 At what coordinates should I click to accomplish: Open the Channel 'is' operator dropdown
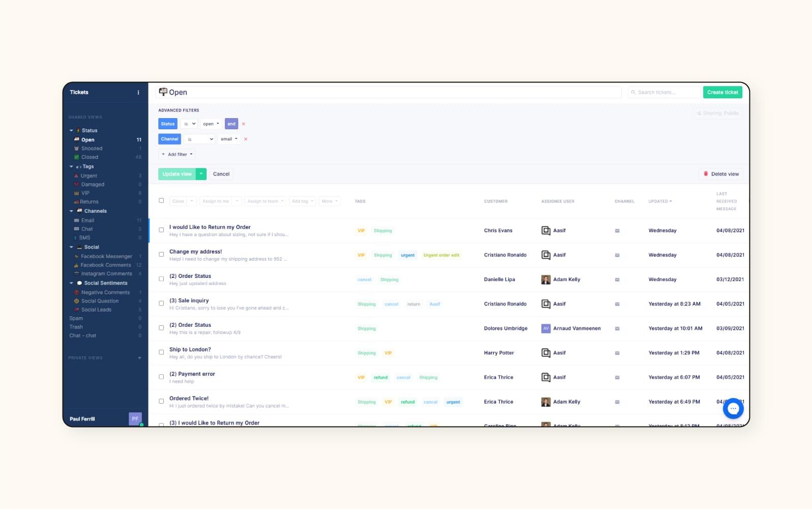click(200, 139)
